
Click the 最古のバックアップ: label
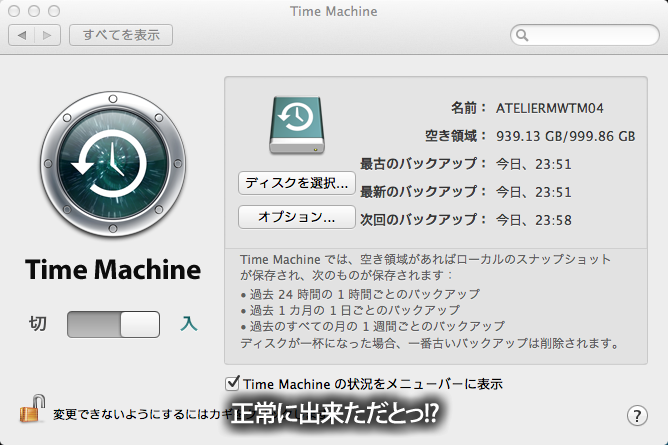pos(423,164)
